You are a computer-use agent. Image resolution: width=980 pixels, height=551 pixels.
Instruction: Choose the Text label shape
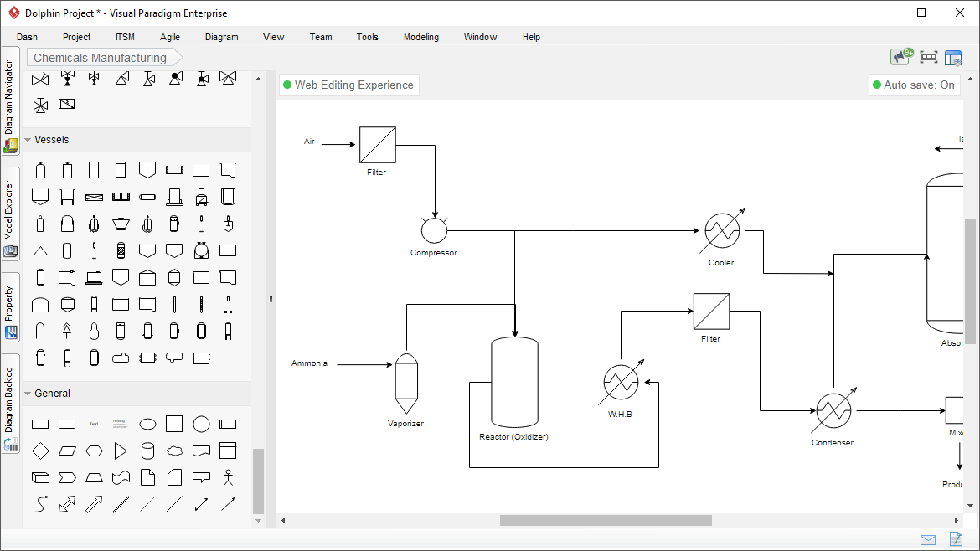pos(94,425)
